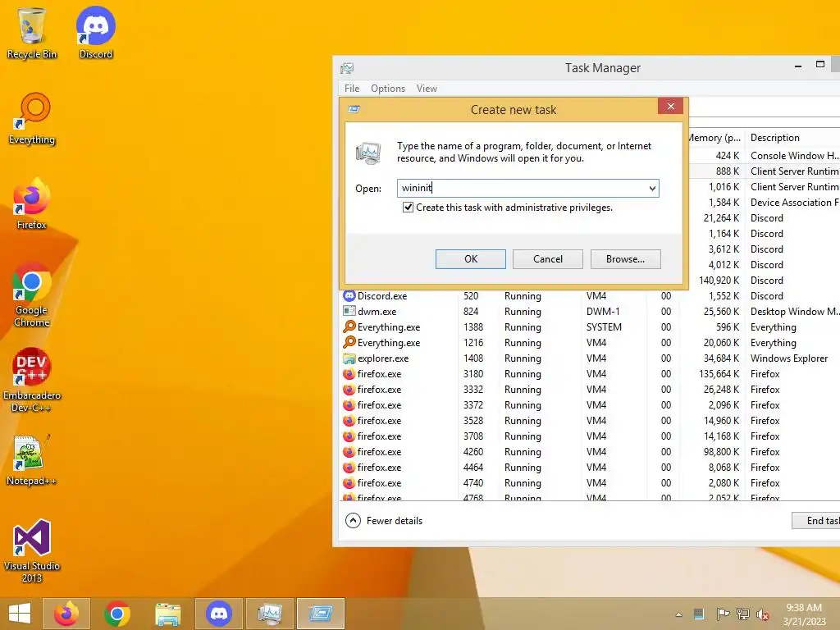This screenshot has height=630, width=840.
Task: Click the Task Manager taskbar icon
Action: (269, 614)
